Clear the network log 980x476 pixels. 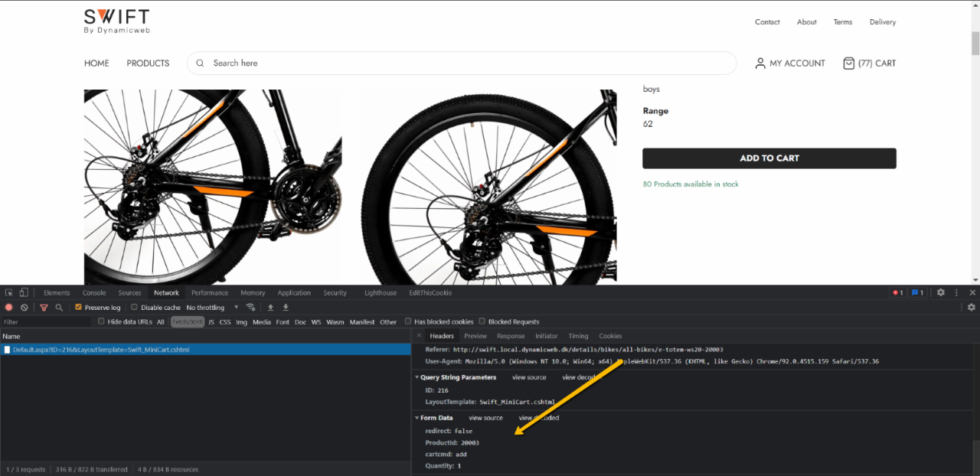(24, 308)
